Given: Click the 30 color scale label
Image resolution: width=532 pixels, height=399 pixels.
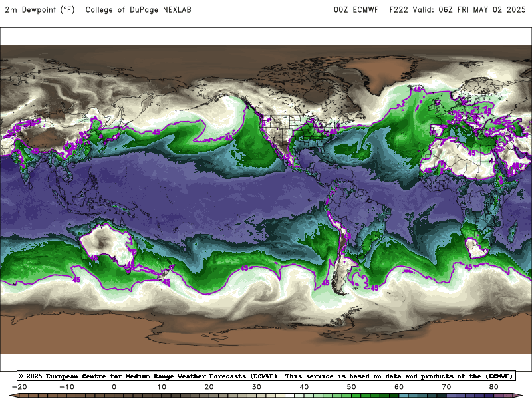Looking at the screenshot, I should pos(257,387).
